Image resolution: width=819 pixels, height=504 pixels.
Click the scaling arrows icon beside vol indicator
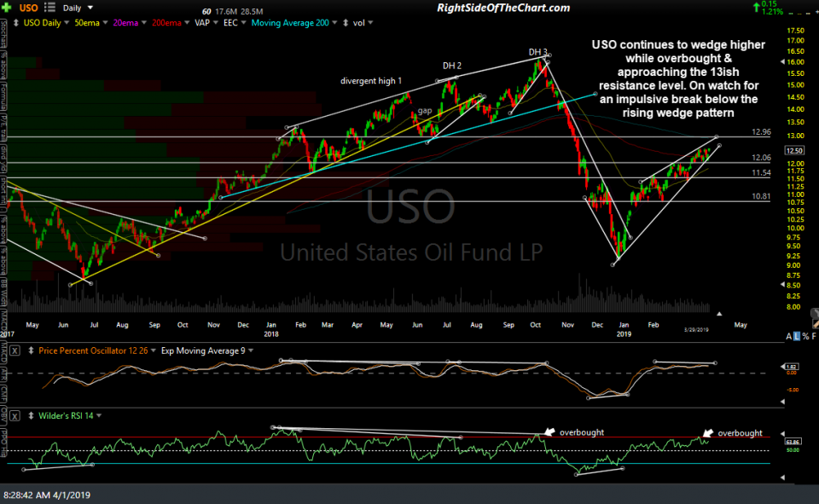point(344,22)
